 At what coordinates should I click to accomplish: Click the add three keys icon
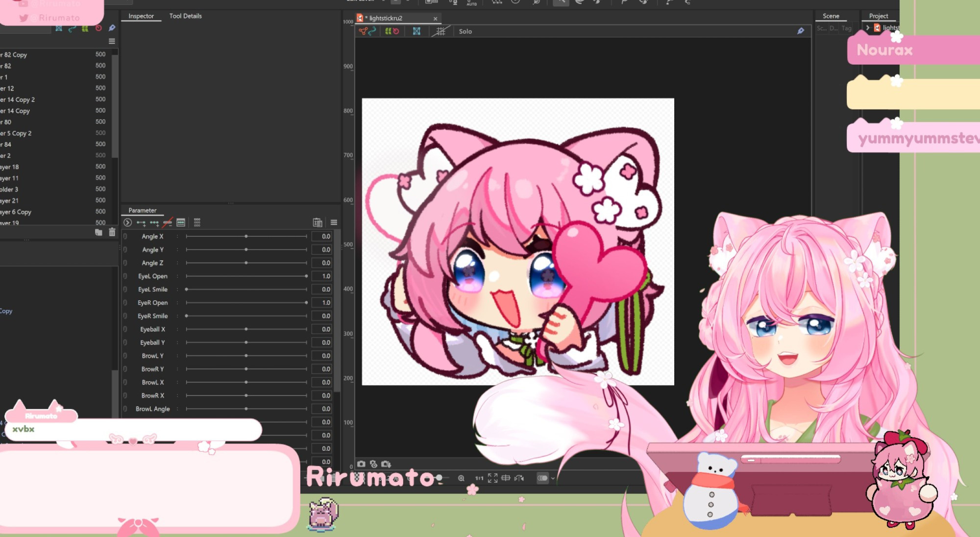click(x=154, y=223)
